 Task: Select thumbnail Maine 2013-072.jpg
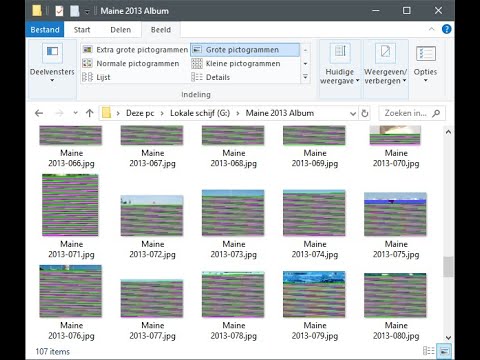point(152,216)
